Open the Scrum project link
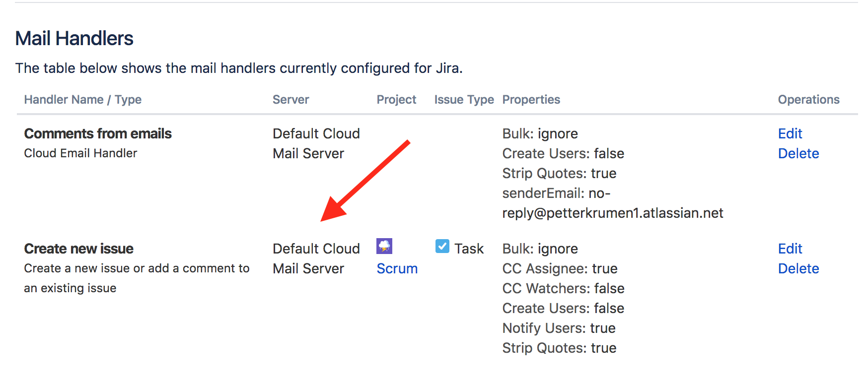The image size is (868, 383). [x=397, y=268]
